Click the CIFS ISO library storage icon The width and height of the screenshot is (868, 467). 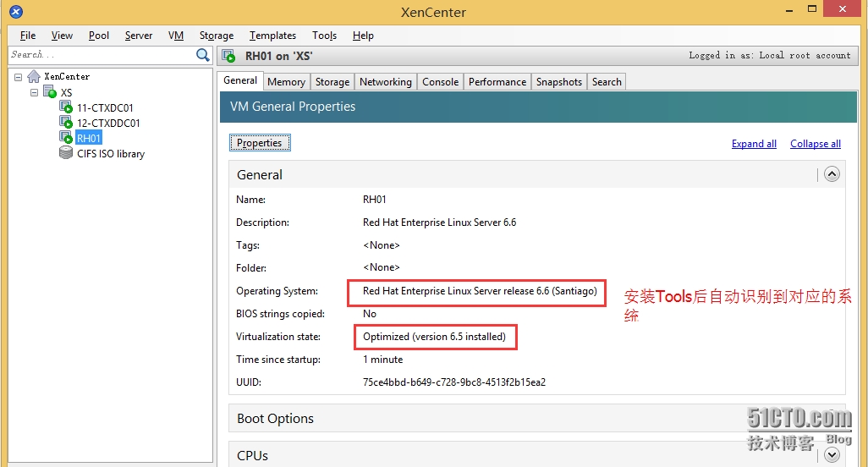[66, 153]
